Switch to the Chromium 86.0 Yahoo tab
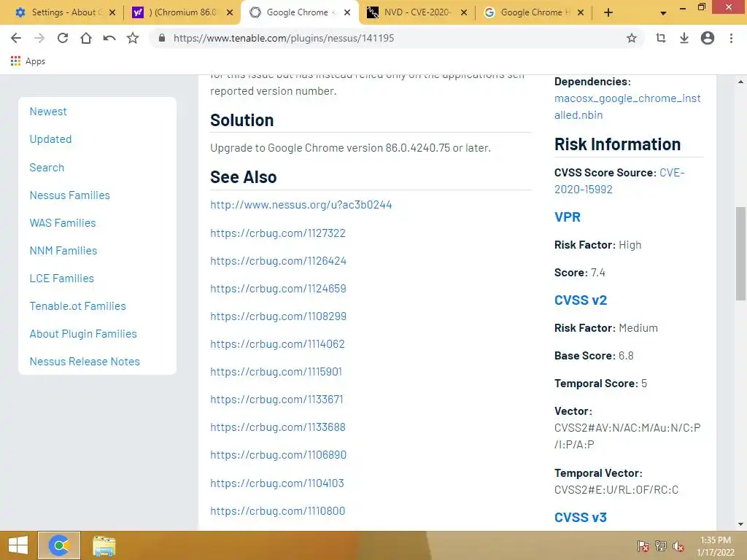 [182, 12]
